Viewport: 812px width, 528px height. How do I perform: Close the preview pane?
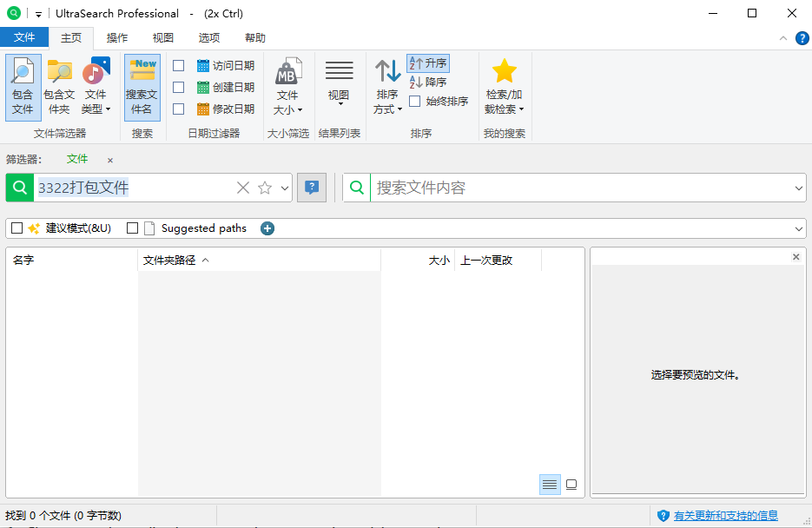pyautogui.click(x=796, y=257)
